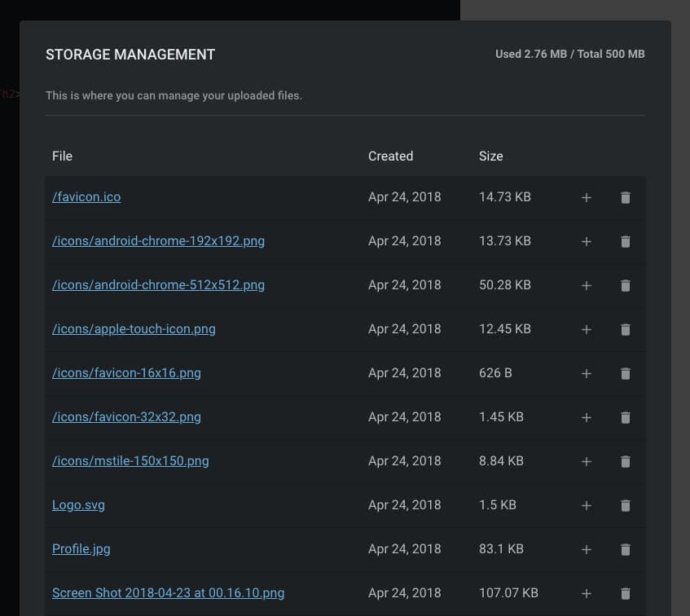Open the Profile.jpg file link
Image resolution: width=690 pixels, height=616 pixels.
click(81, 548)
